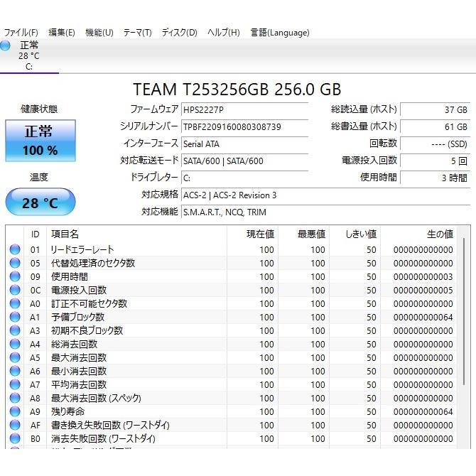This screenshot has width=476, height=476.
Task: Click status icon for row A5 最大消去回数
Action: coord(15,357)
